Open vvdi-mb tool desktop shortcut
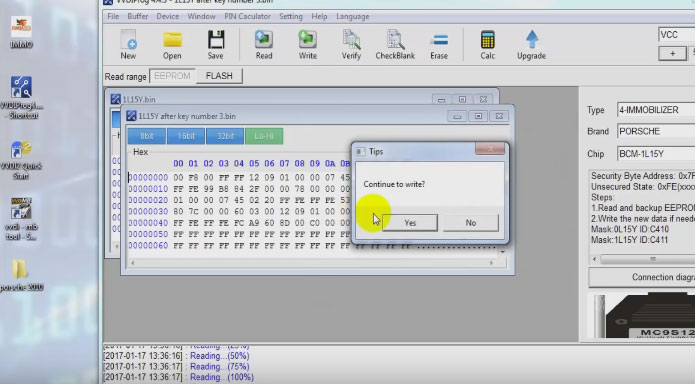Image resolution: width=695 pixels, height=384 pixels. coord(21,219)
